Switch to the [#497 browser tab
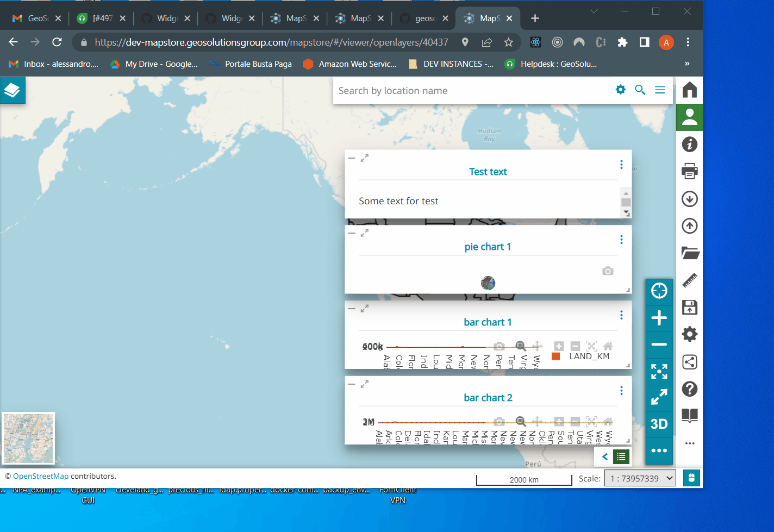Screen dimensions: 774x532 click(x=102, y=18)
